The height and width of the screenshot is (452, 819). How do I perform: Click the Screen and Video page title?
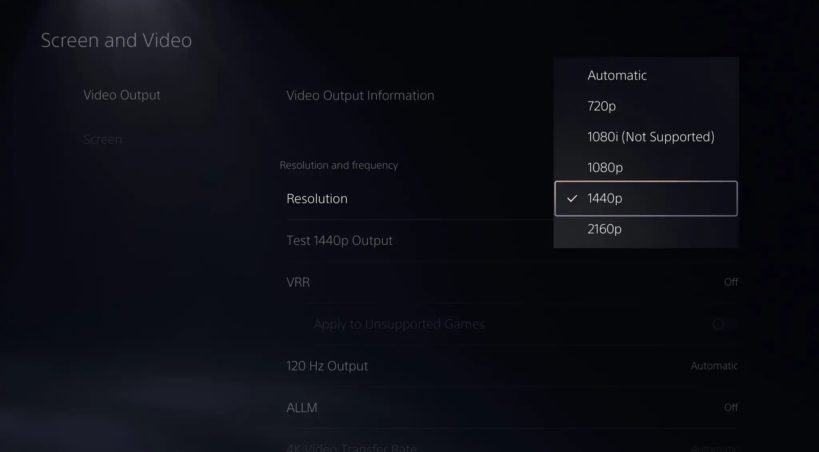(116, 41)
